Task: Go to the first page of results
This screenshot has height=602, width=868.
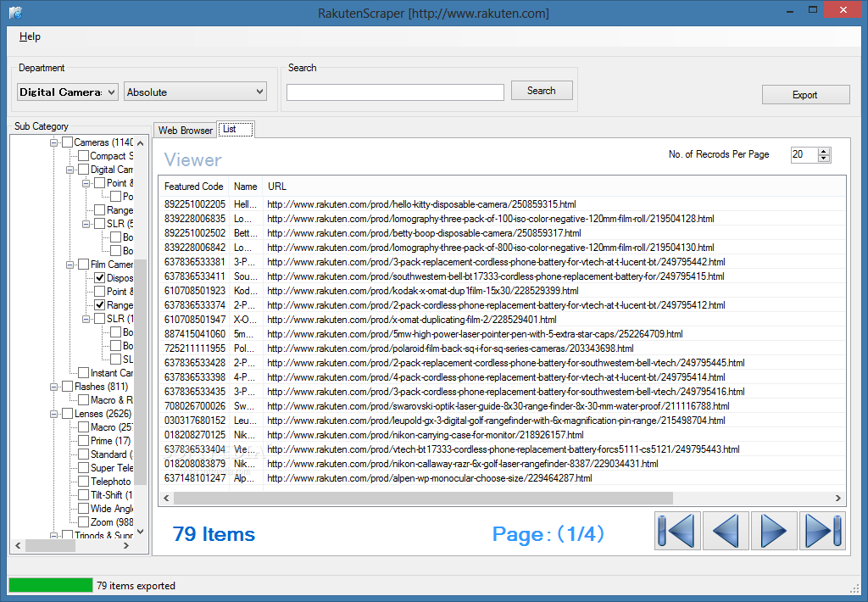Action: [x=677, y=531]
